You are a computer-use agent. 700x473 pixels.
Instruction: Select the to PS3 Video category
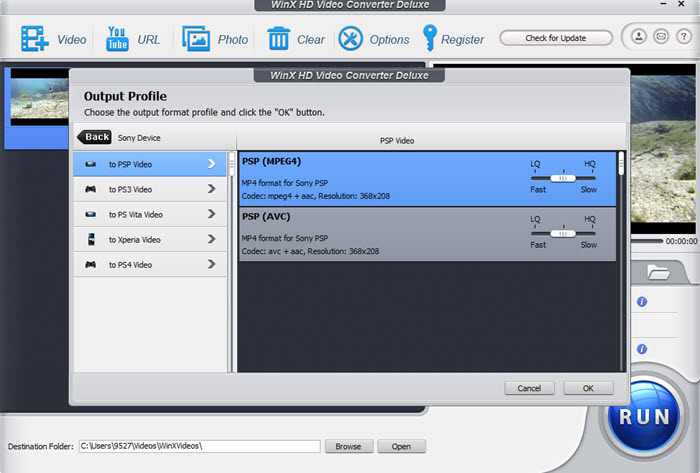pyautogui.click(x=150, y=189)
